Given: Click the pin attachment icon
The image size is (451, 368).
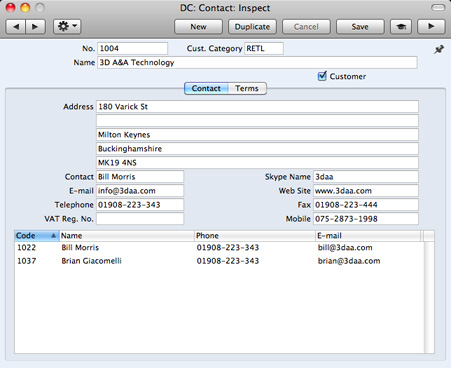Looking at the screenshot, I should point(439,50).
